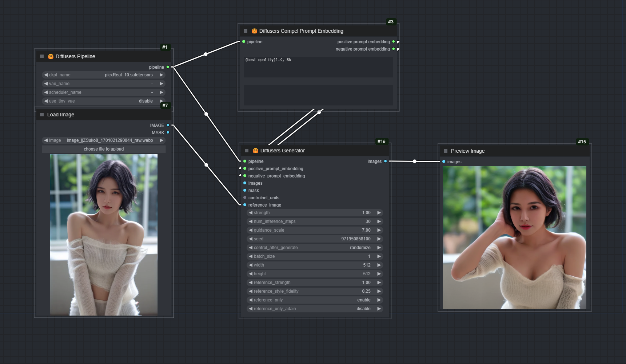Click the positive prompt embedding output port
626x364 pixels.
click(x=394, y=41)
